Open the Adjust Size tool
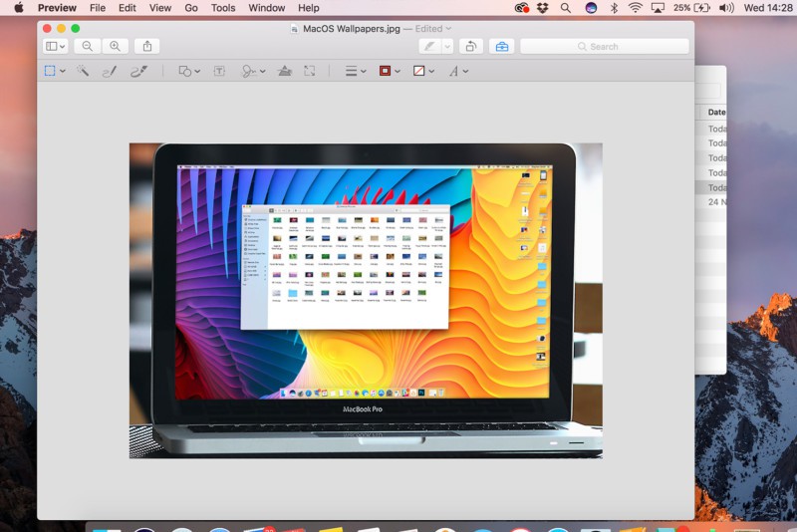This screenshot has height=532, width=797. [310, 71]
